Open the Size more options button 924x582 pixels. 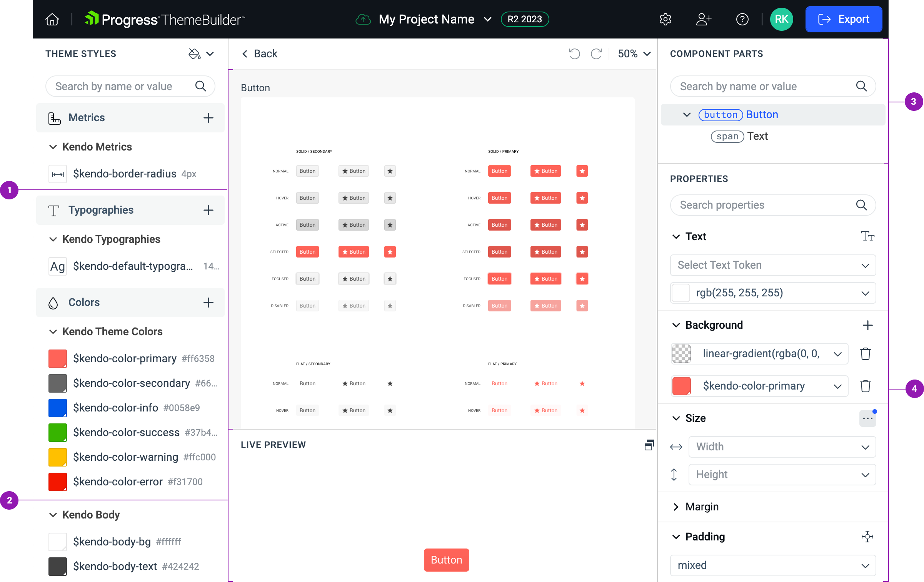tap(867, 418)
